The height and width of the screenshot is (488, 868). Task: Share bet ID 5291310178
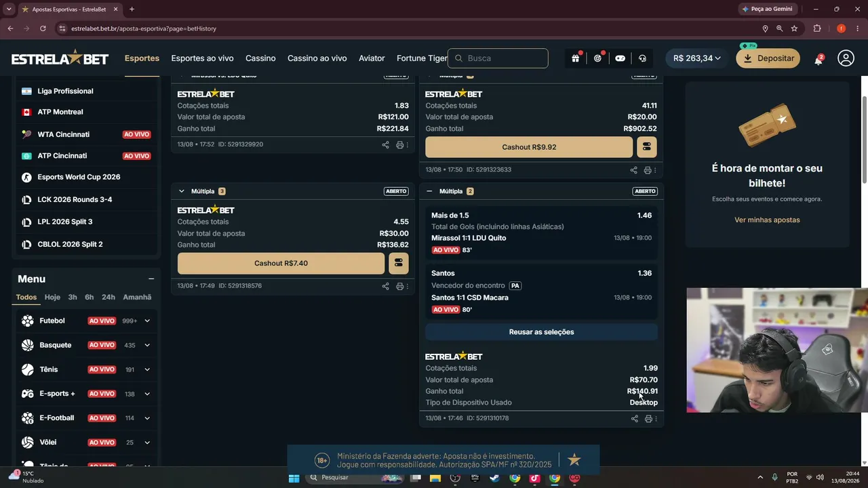[x=635, y=419]
